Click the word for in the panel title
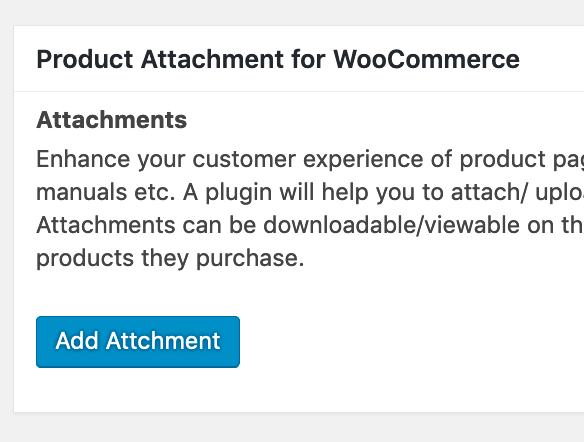Screen dimensions: 584x442 (x=309, y=59)
